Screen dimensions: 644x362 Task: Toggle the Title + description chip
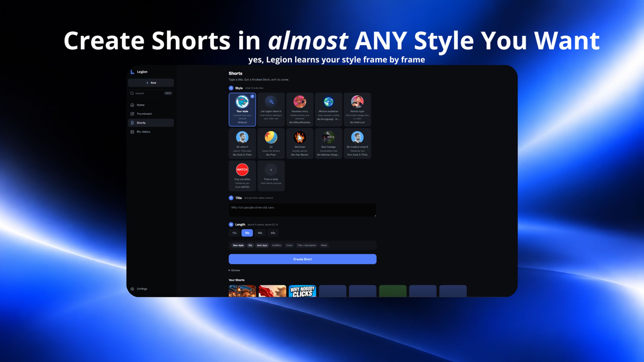click(307, 245)
